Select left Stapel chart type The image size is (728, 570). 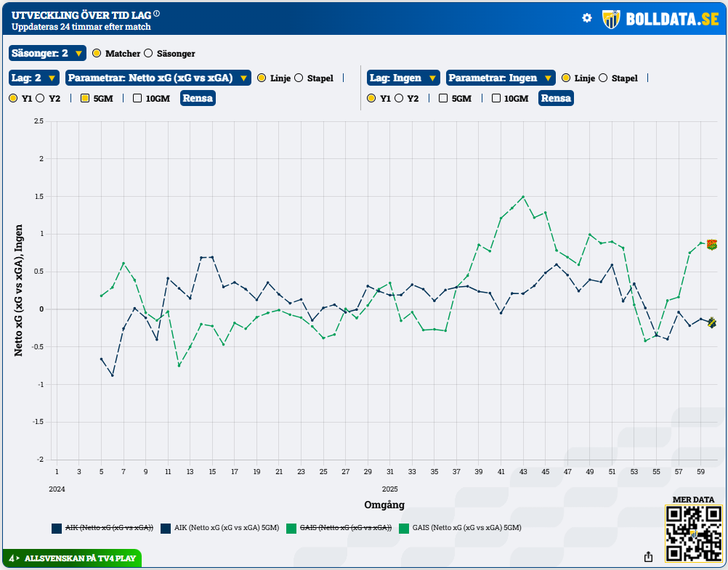[x=299, y=78]
